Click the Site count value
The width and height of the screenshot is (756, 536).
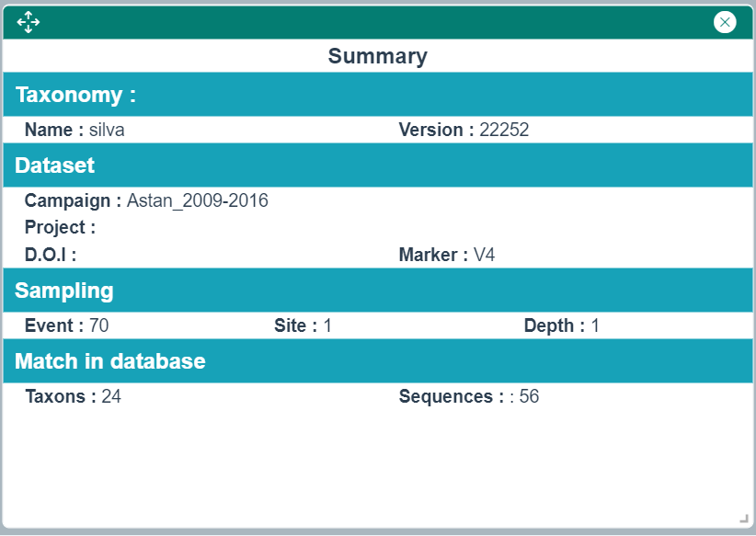coord(327,325)
